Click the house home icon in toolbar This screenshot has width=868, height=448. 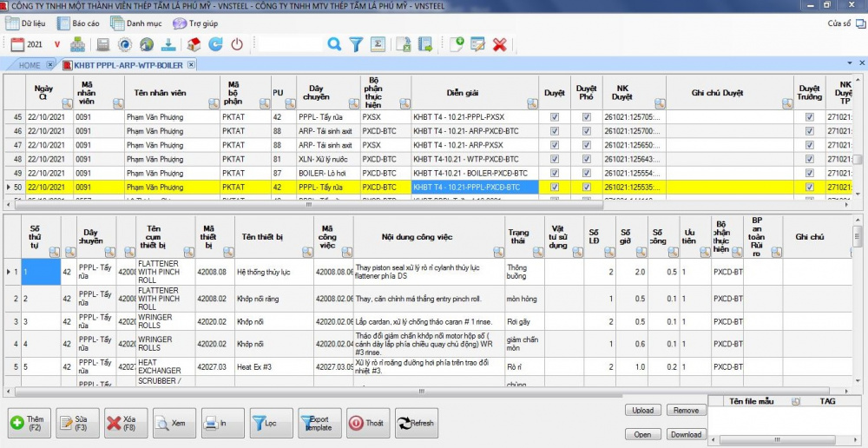click(194, 44)
